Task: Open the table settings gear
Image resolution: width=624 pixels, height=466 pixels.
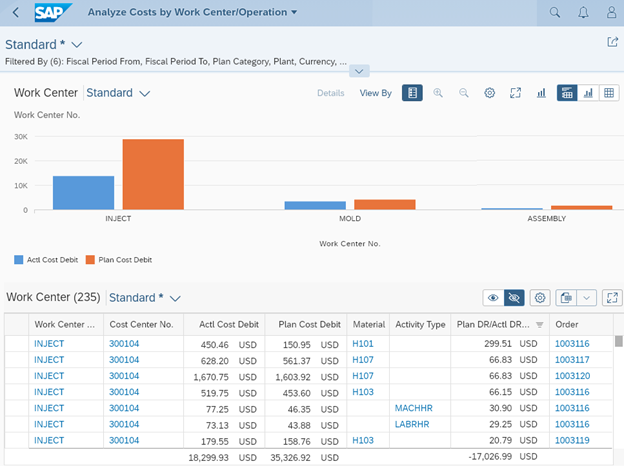Action: (541, 298)
